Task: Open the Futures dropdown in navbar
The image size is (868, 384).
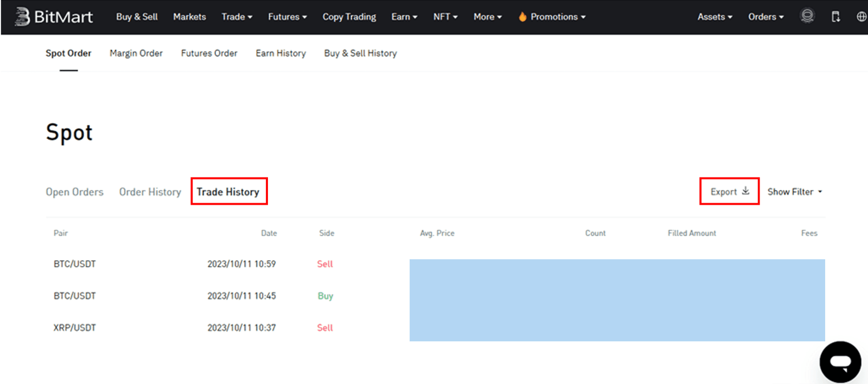Action: pyautogui.click(x=287, y=17)
